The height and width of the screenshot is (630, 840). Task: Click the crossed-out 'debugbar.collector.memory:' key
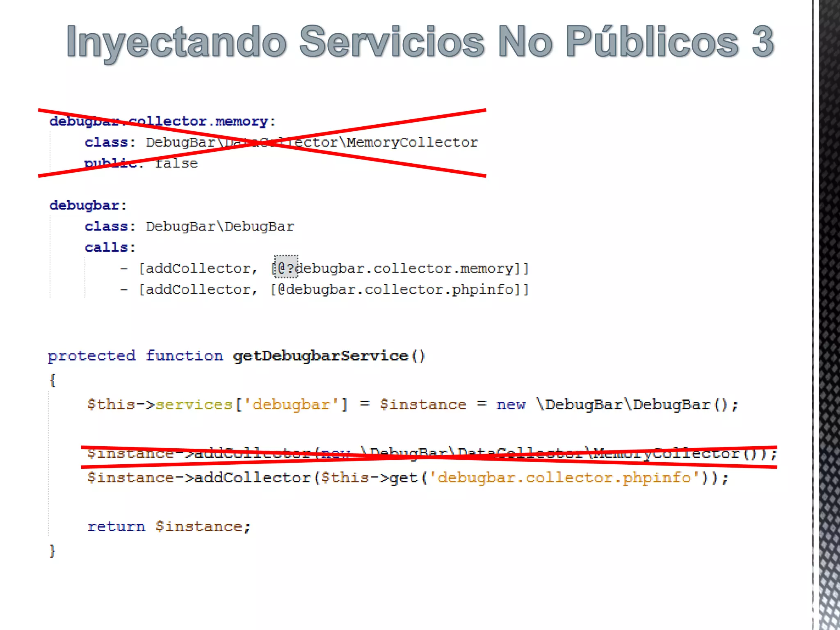click(x=162, y=121)
